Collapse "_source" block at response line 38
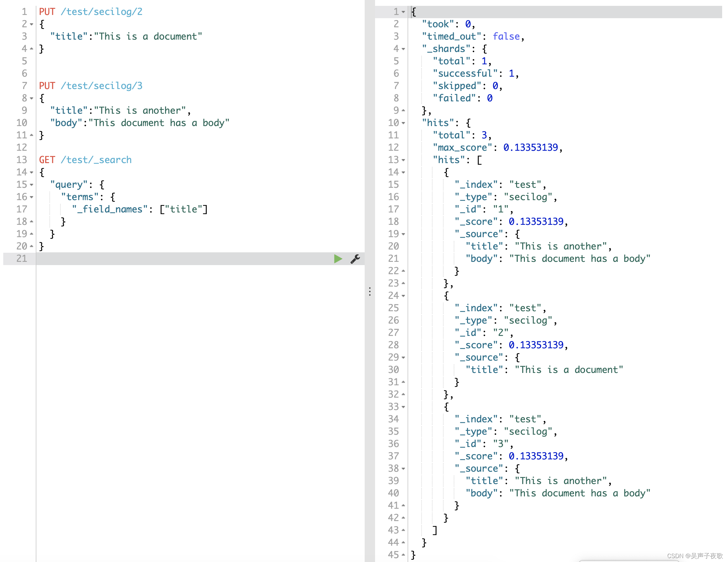The width and height of the screenshot is (728, 562). 403,469
